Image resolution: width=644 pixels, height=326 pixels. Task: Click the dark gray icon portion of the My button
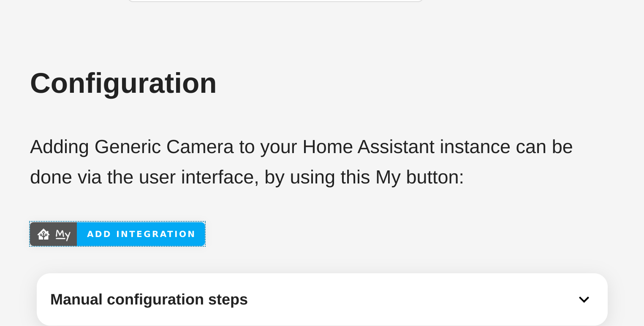point(53,234)
